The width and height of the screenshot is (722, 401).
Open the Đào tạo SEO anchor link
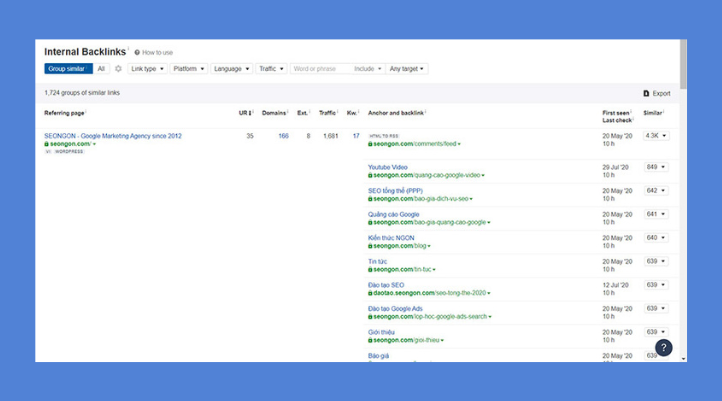click(386, 285)
